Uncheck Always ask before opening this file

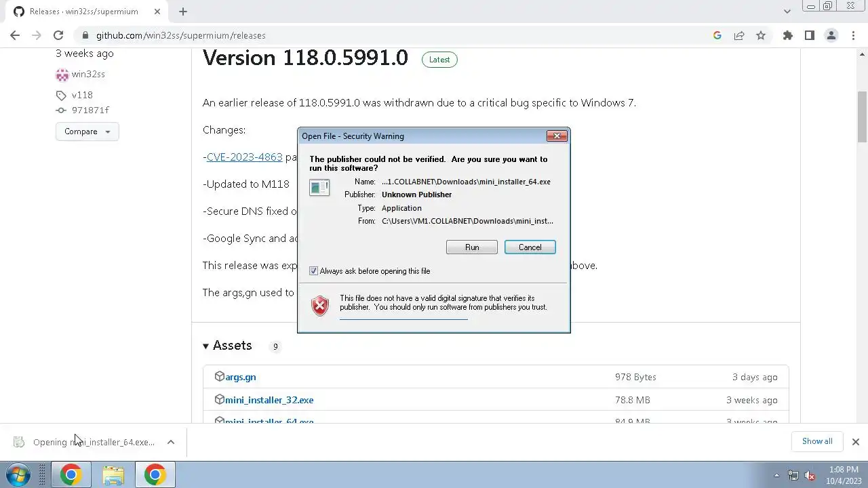click(x=313, y=271)
